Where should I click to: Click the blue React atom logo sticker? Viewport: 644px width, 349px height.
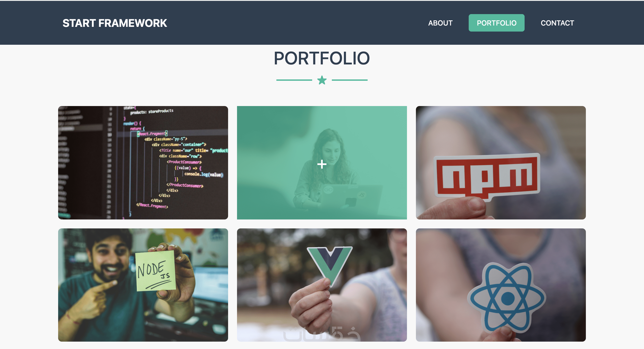click(507, 298)
